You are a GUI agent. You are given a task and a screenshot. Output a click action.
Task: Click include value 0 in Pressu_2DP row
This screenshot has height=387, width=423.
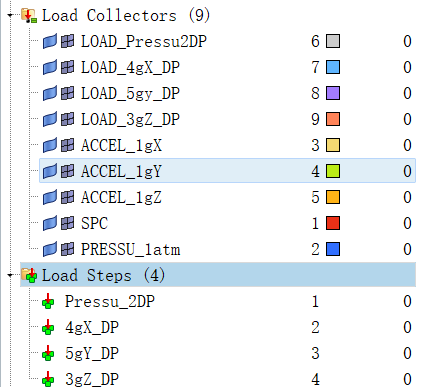407,301
